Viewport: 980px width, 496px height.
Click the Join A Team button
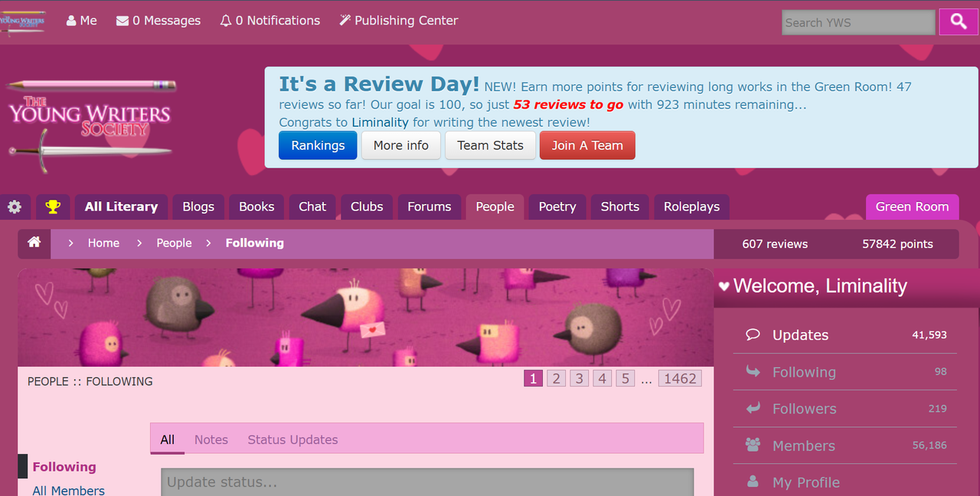point(587,145)
